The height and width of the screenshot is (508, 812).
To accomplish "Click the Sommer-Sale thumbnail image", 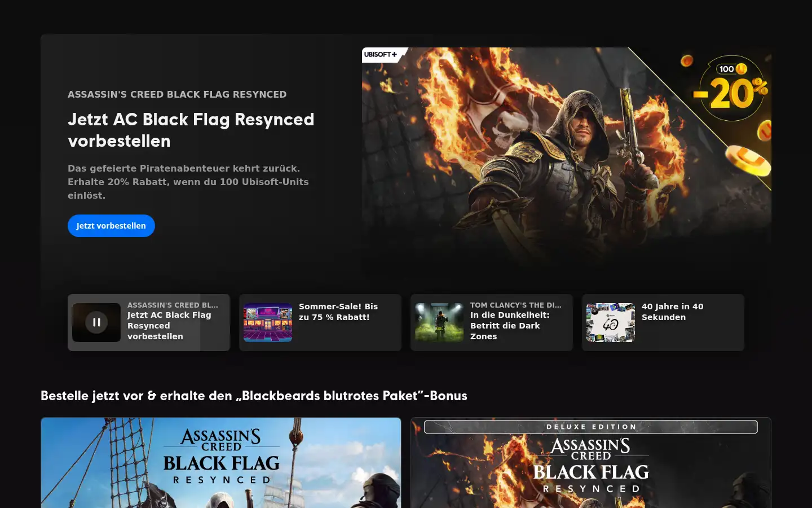I will coord(268,322).
